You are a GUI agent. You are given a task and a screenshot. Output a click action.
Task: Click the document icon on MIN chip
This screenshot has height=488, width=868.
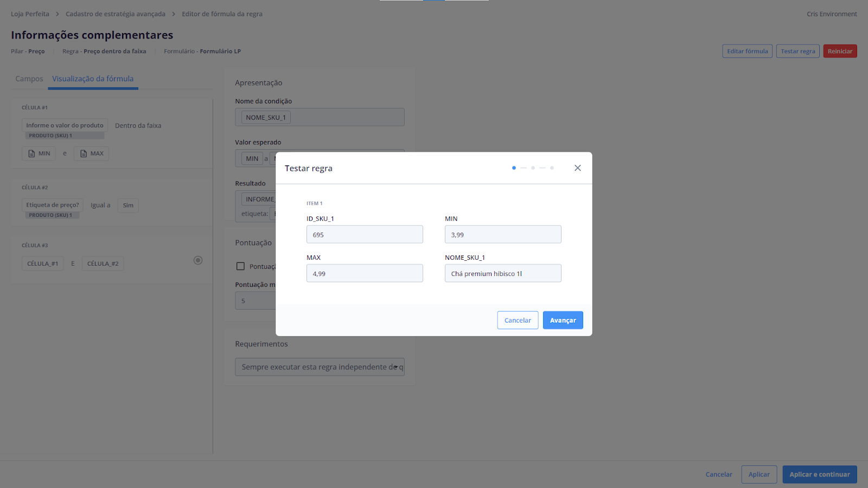tap(31, 154)
